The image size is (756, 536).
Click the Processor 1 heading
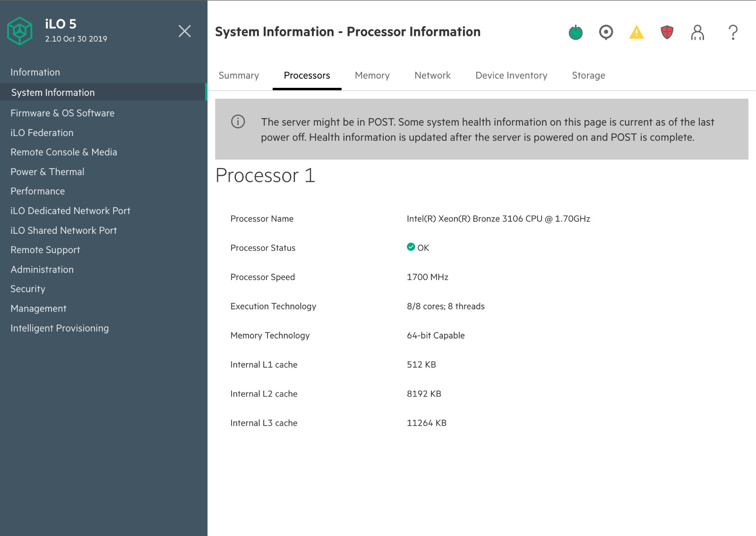click(x=265, y=176)
